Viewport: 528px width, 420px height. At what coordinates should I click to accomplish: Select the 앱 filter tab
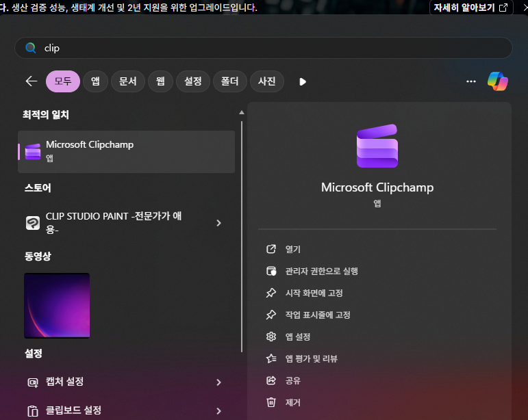click(95, 81)
